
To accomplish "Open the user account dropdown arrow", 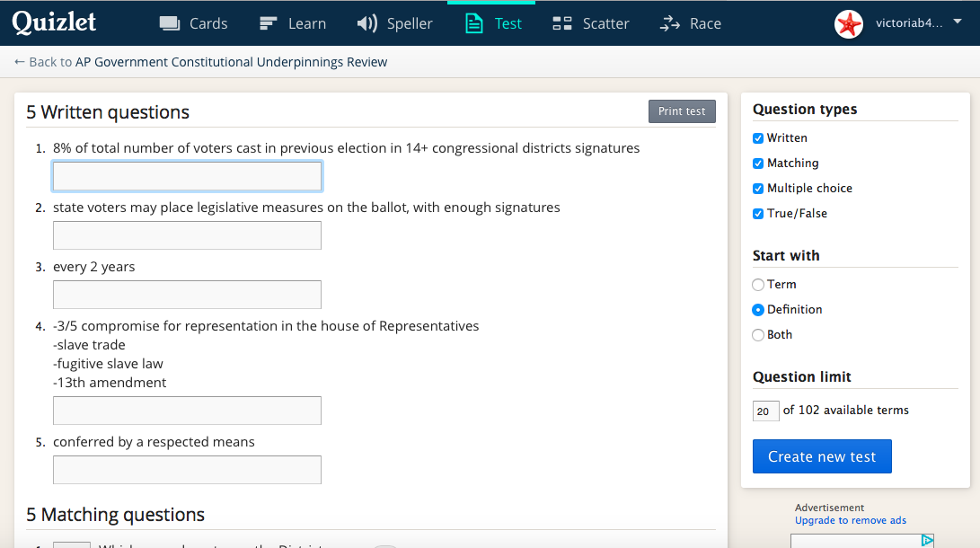I will [x=957, y=22].
